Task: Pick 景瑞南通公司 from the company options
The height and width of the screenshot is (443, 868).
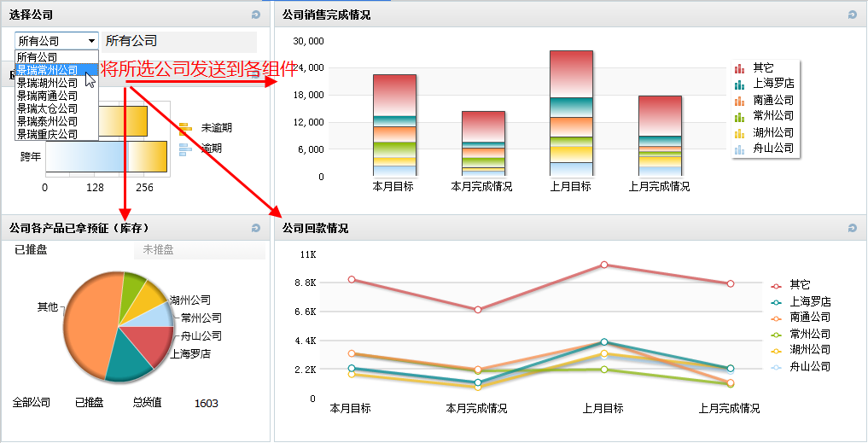Action: 48,96
